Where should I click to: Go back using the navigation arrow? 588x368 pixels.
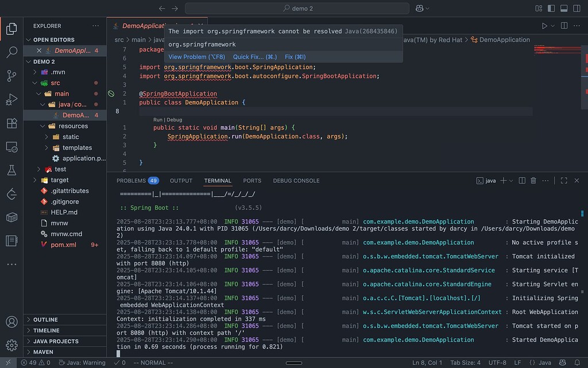coord(162,8)
